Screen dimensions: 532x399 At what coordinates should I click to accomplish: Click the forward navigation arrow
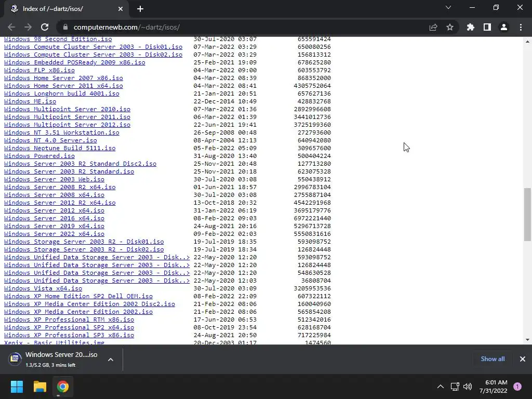(28, 27)
